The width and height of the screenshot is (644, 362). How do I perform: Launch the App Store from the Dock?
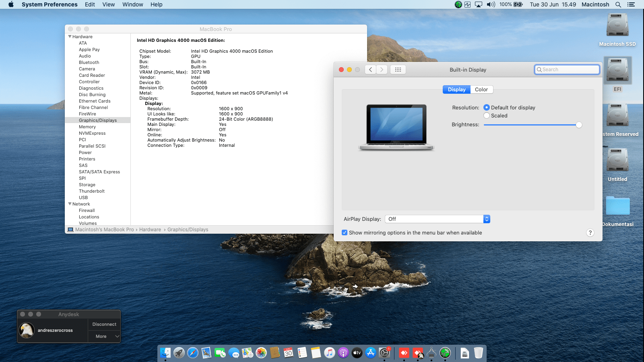coord(371,353)
